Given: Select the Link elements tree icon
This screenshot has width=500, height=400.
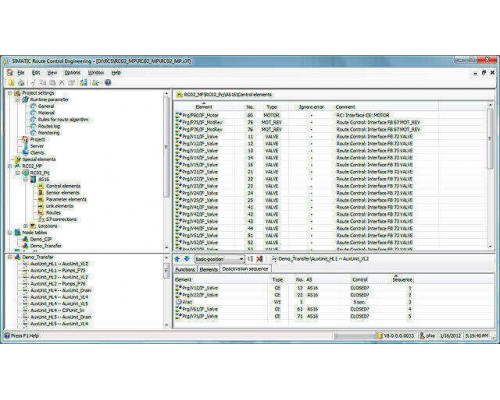Looking at the screenshot, I should 41,206.
